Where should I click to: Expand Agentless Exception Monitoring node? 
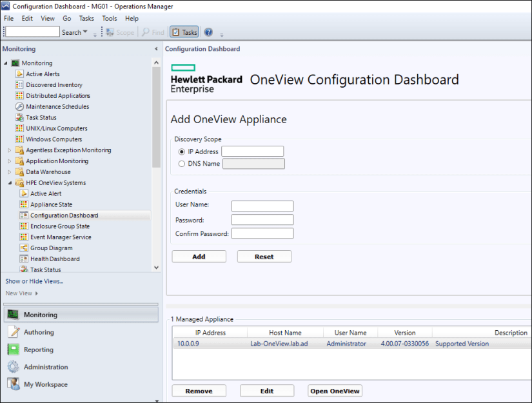10,150
